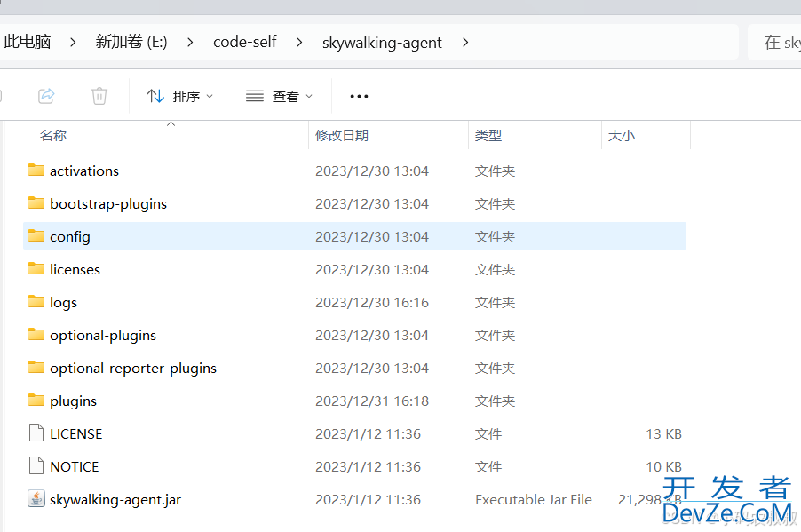
Task: Open the sort (排序) dropdown
Action: (x=179, y=96)
